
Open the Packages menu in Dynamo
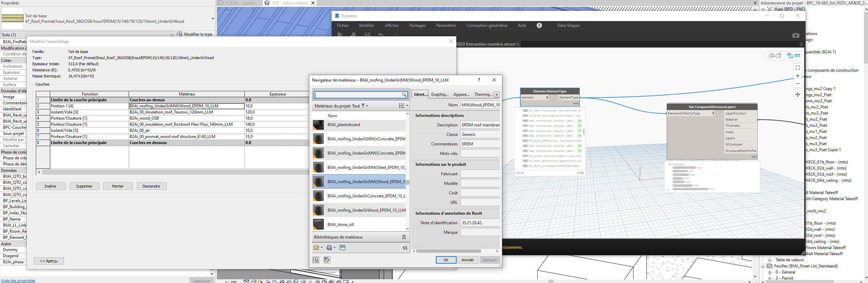pyautogui.click(x=417, y=25)
